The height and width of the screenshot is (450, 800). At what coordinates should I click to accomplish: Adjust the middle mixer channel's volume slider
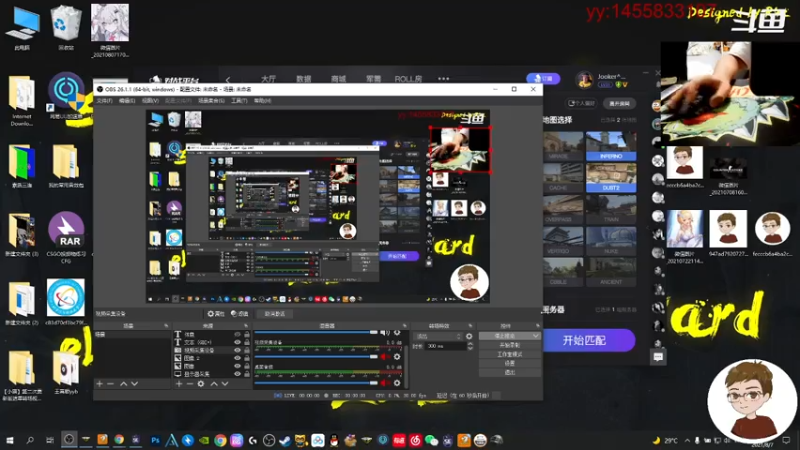(x=316, y=357)
